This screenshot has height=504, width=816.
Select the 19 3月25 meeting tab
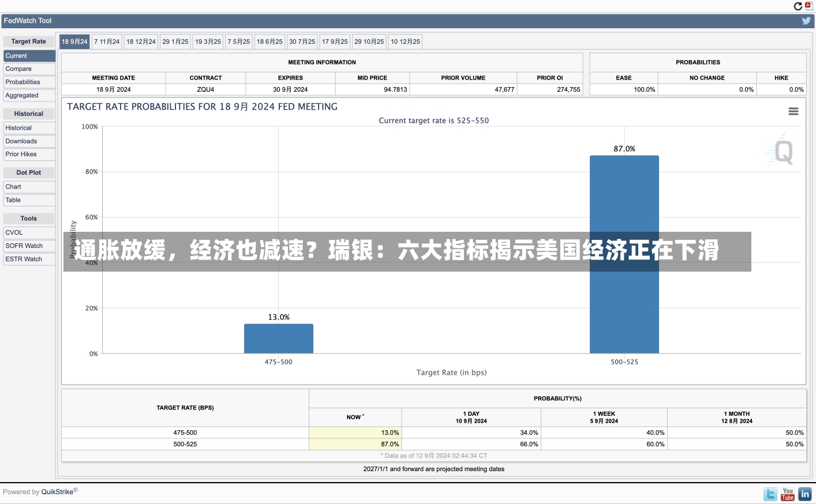(208, 42)
